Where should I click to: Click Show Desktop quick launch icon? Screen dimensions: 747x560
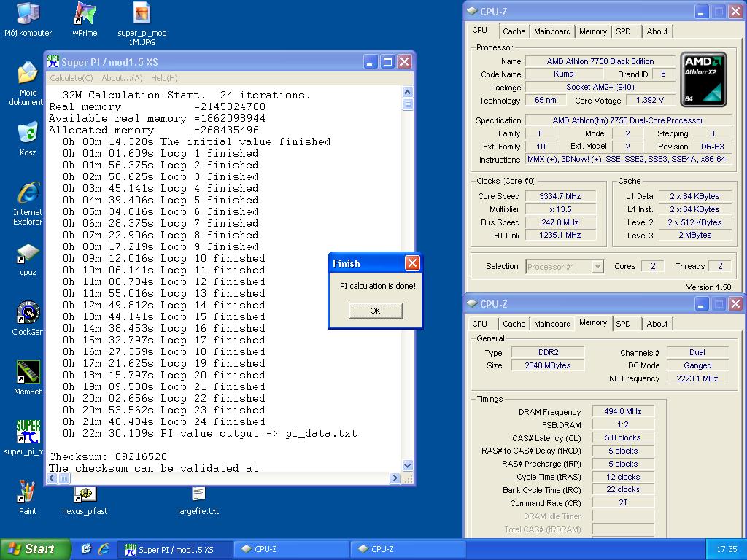86,549
